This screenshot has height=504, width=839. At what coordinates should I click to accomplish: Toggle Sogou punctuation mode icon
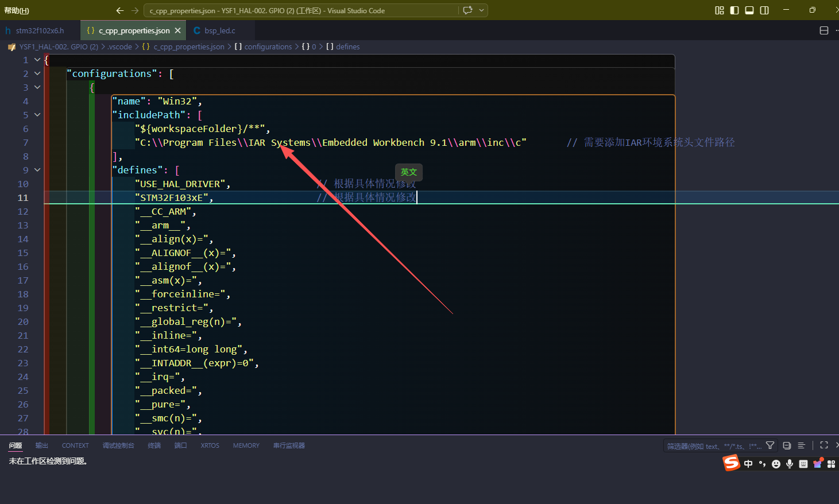click(762, 464)
